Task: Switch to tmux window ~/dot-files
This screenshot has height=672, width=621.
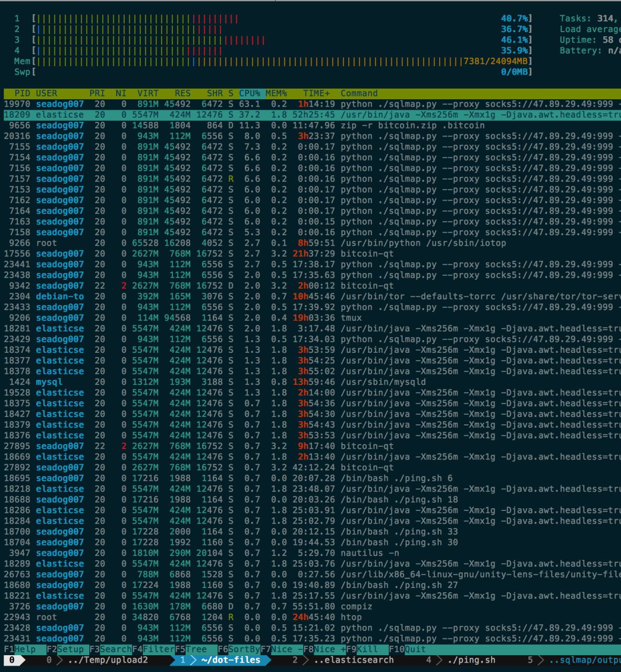Action: (221, 660)
